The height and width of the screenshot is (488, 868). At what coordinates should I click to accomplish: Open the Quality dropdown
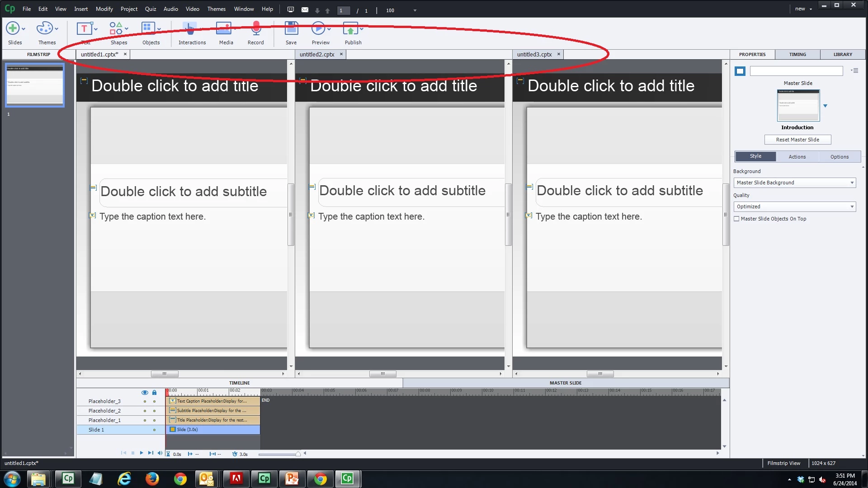pyautogui.click(x=794, y=206)
